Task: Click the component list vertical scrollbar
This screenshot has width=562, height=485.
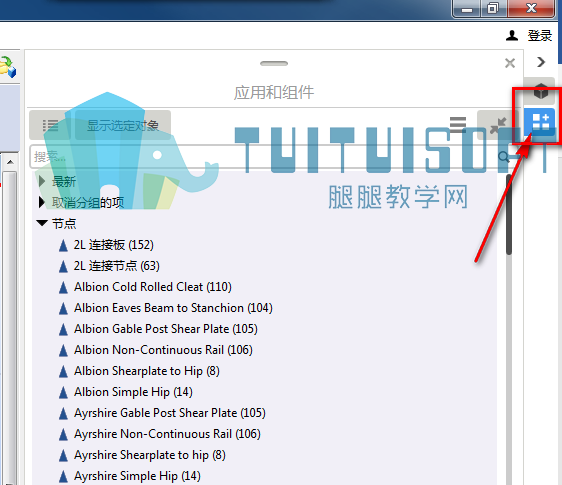Action: 509,214
